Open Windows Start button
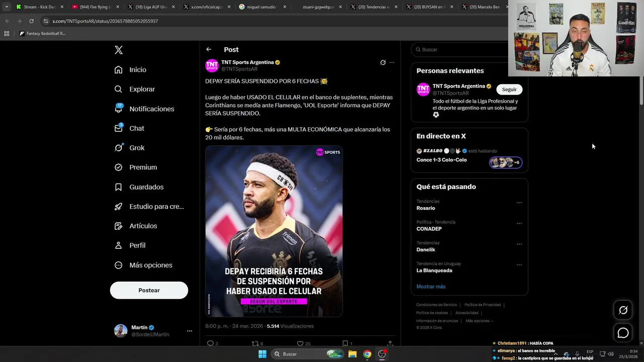The height and width of the screenshot is (362, 644). 262,354
